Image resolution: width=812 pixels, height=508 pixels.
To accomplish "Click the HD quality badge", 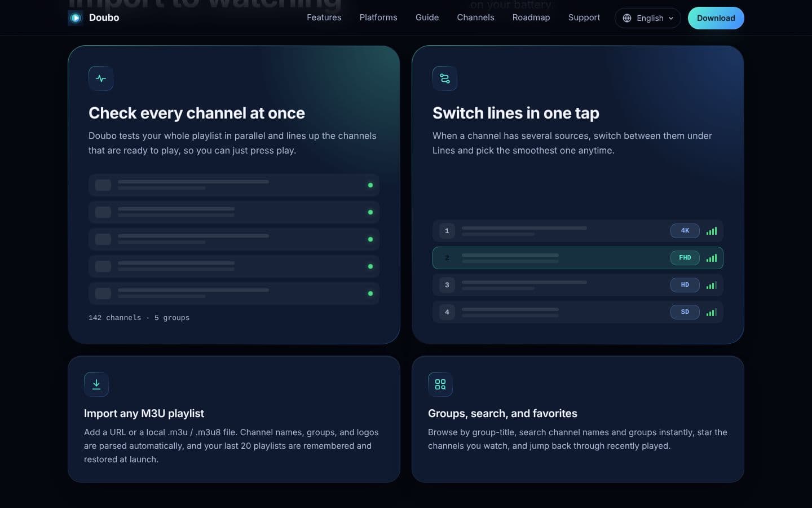I will pyautogui.click(x=685, y=284).
